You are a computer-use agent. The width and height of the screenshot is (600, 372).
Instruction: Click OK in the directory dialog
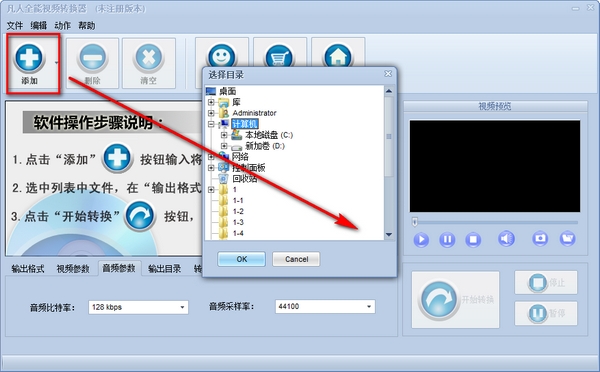pos(241,259)
